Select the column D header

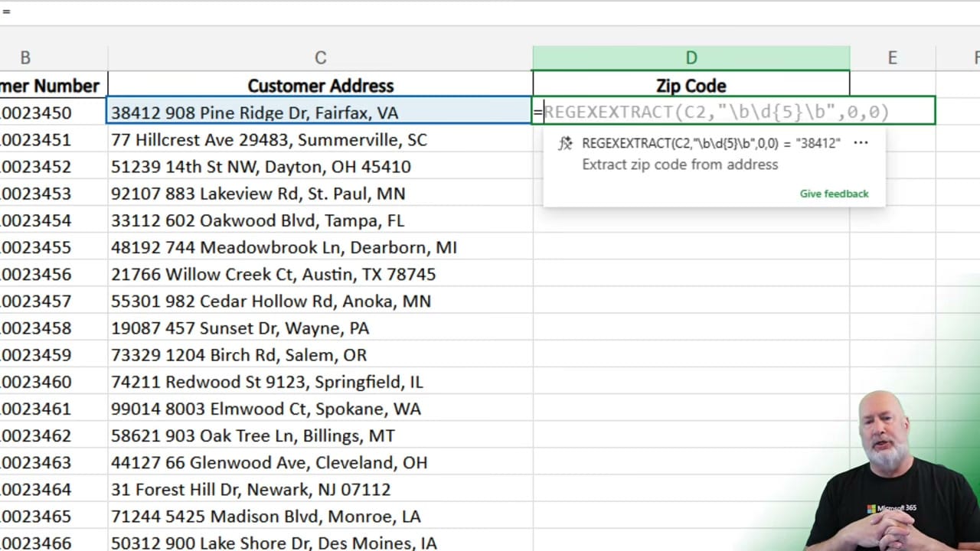[691, 57]
